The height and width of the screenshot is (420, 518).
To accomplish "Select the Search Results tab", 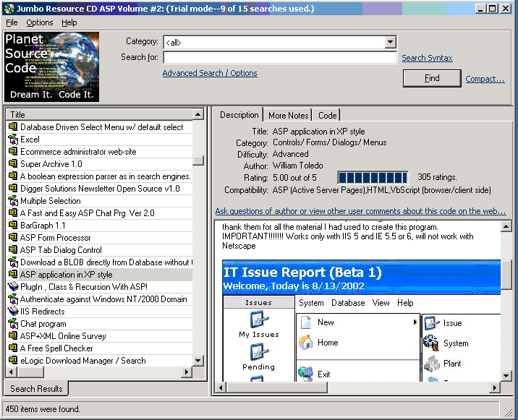I will pyautogui.click(x=36, y=389).
